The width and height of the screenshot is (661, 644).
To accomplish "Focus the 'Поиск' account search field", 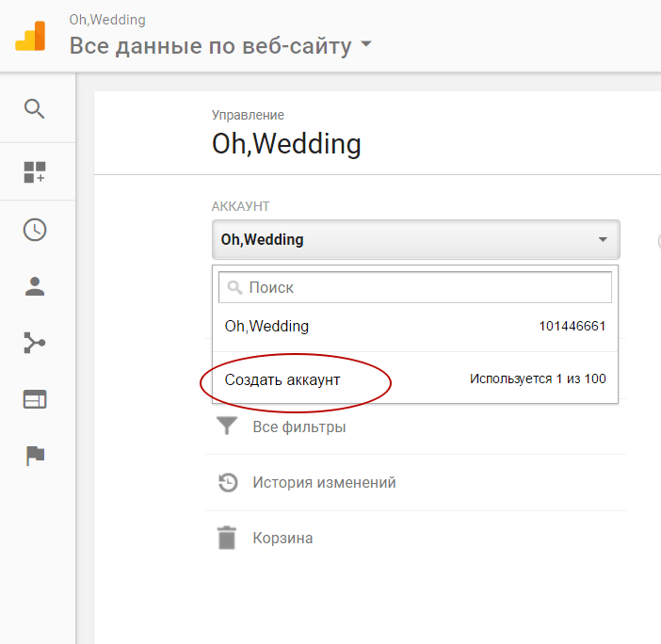I will [424, 288].
